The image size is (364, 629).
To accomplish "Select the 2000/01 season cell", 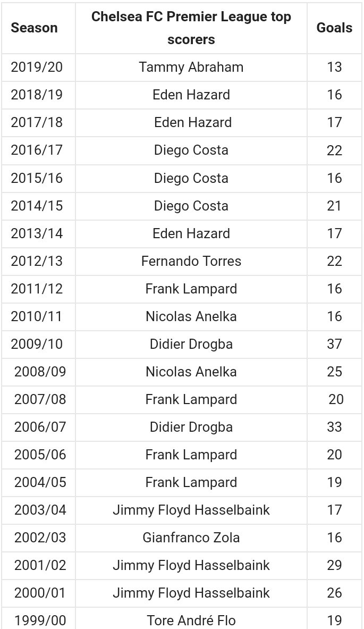I will point(40,593).
